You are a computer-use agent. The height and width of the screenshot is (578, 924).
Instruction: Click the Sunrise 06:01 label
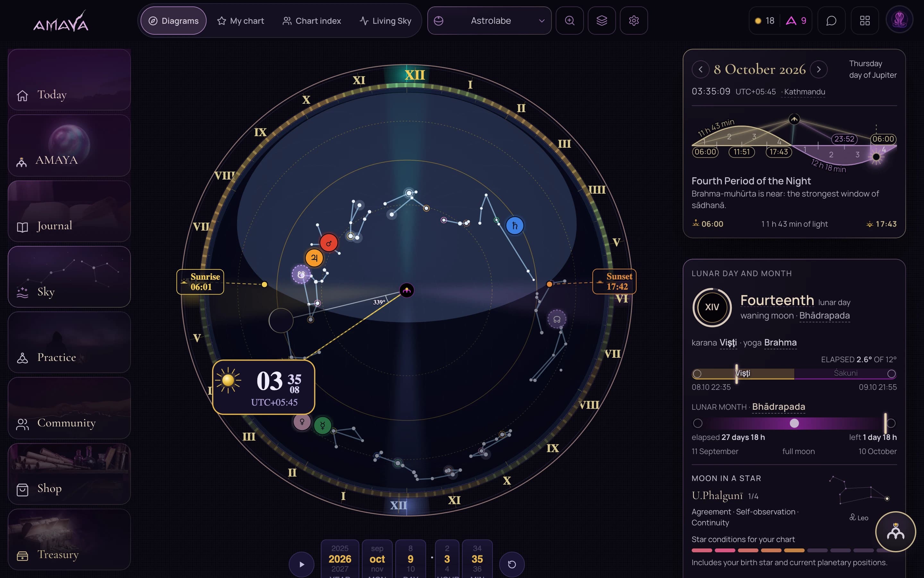coord(200,282)
